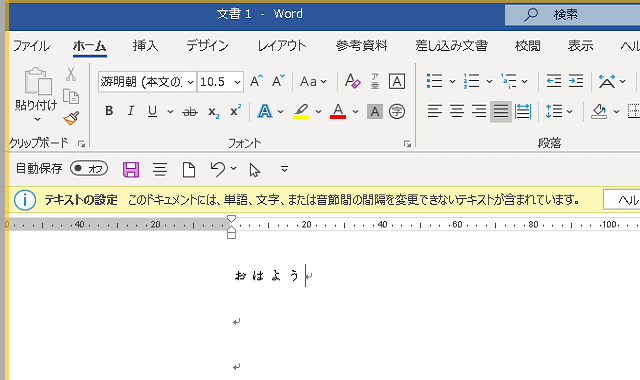Switch to レイアウト (Layout) tab
The width and height of the screenshot is (640, 380).
tap(282, 46)
